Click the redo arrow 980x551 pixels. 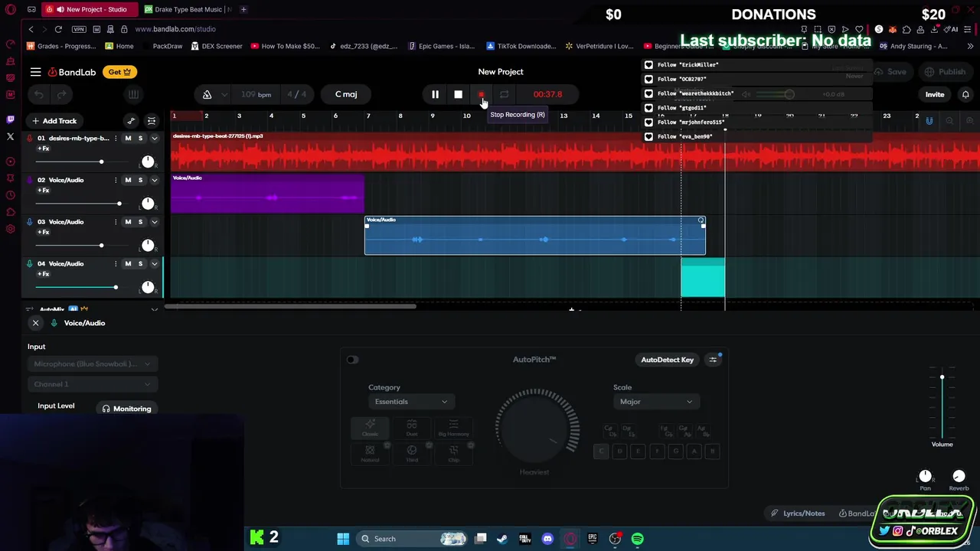[61, 94]
